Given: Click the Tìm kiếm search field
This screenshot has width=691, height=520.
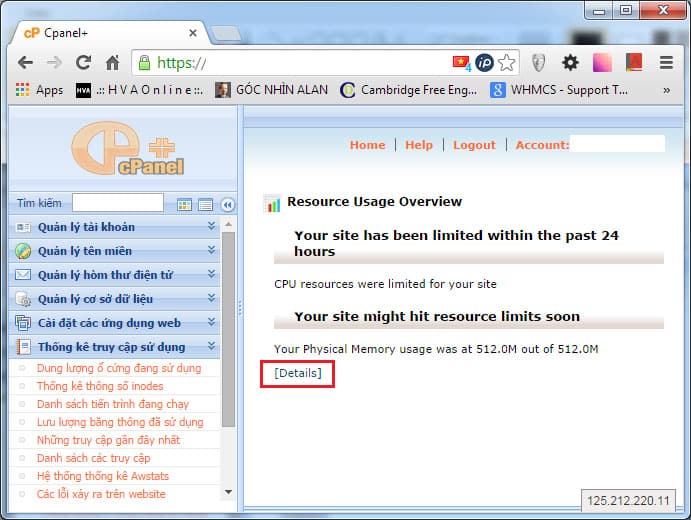Looking at the screenshot, I should (x=118, y=203).
